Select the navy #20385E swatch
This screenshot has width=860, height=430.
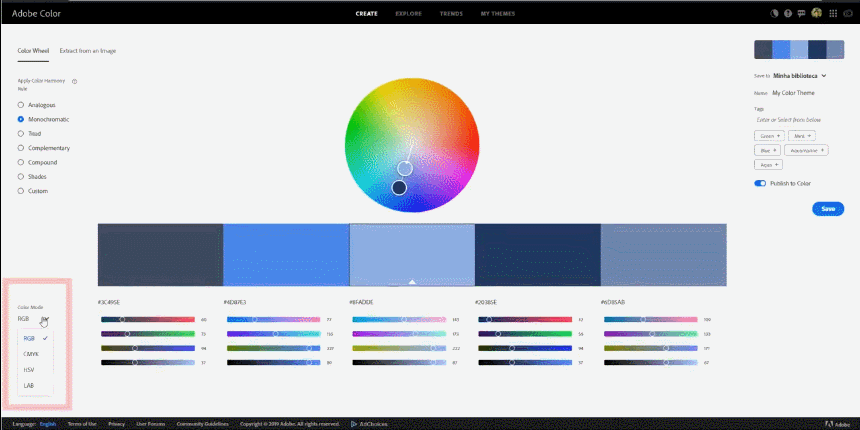(538, 254)
